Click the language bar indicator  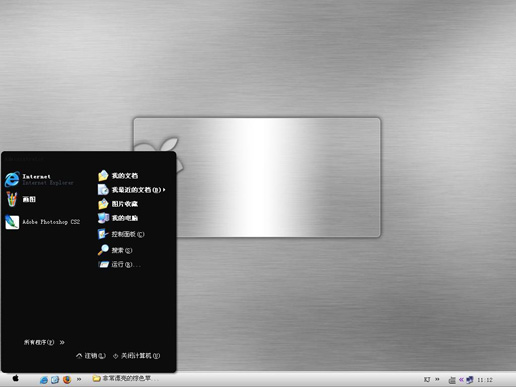(427, 379)
